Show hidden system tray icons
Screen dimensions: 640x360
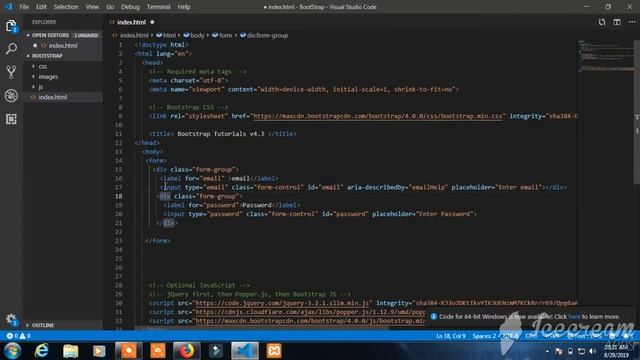tap(547, 351)
